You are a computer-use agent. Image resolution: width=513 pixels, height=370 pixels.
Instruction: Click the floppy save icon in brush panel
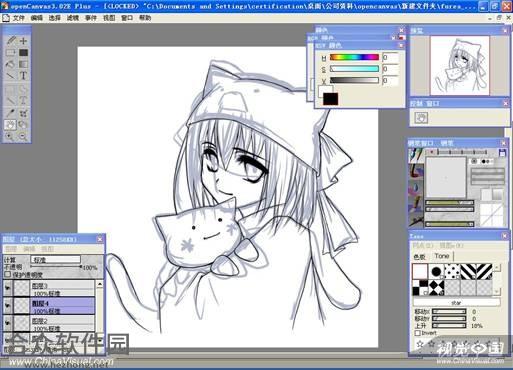[502, 152]
